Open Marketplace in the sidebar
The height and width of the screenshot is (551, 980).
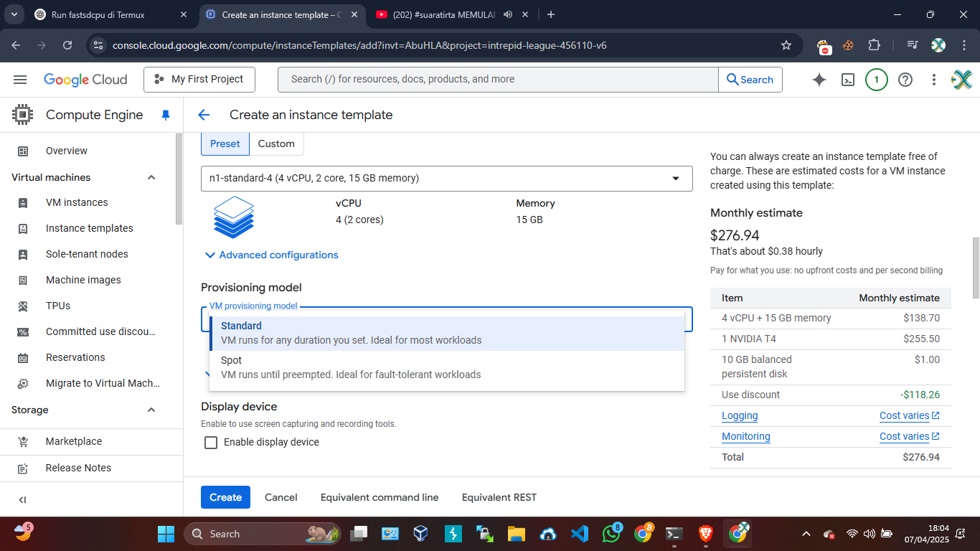(74, 441)
